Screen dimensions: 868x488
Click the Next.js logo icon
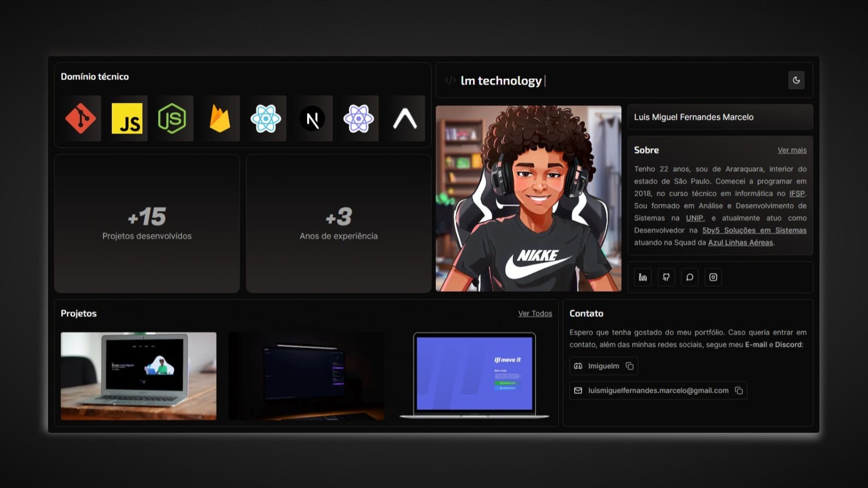click(312, 118)
